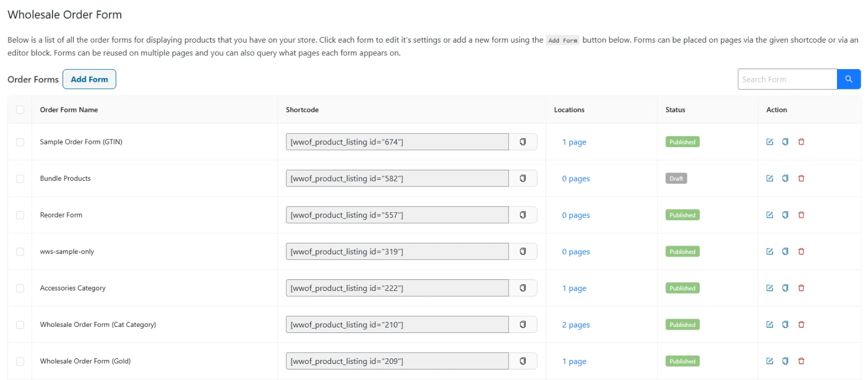Open 0 pages link for Bundle Products
868x380 pixels.
(576, 179)
